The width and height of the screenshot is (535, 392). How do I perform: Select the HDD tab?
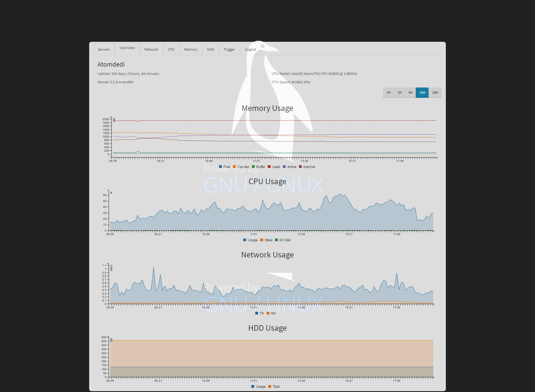(210, 49)
